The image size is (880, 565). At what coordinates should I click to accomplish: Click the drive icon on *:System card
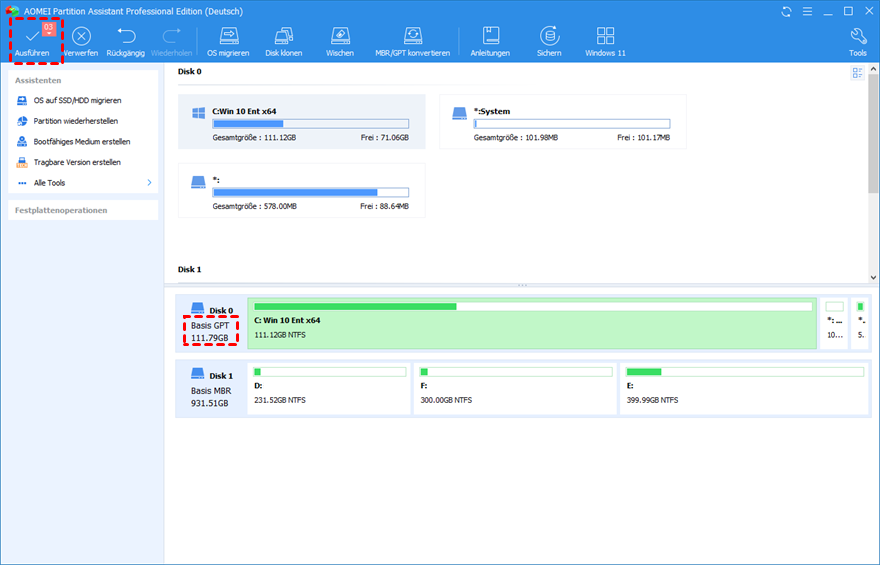[x=460, y=113]
